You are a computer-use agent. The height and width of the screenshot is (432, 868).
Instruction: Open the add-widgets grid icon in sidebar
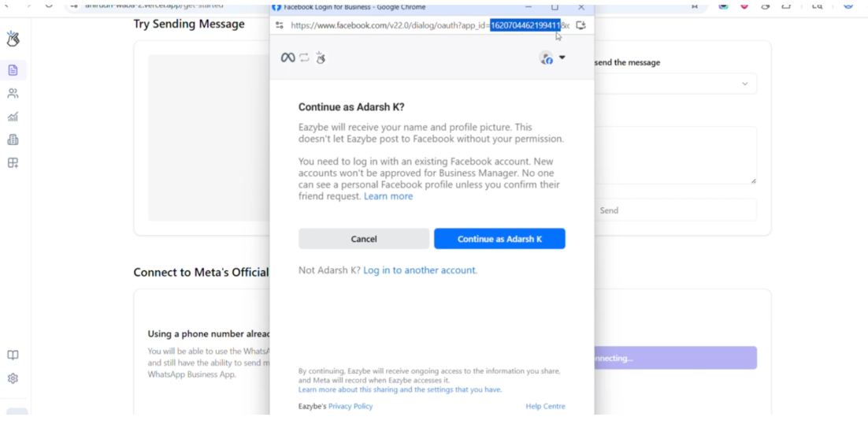[x=13, y=163]
